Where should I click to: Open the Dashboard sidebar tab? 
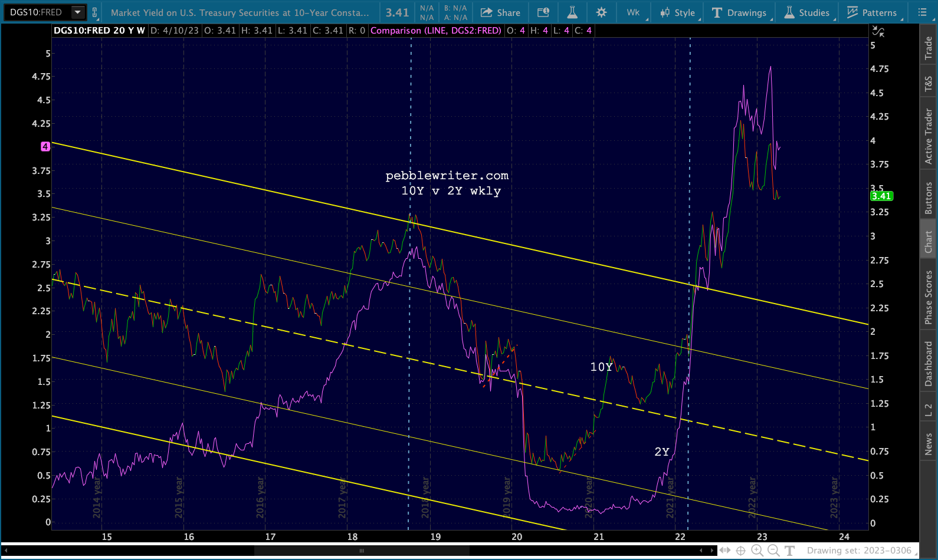tap(929, 364)
